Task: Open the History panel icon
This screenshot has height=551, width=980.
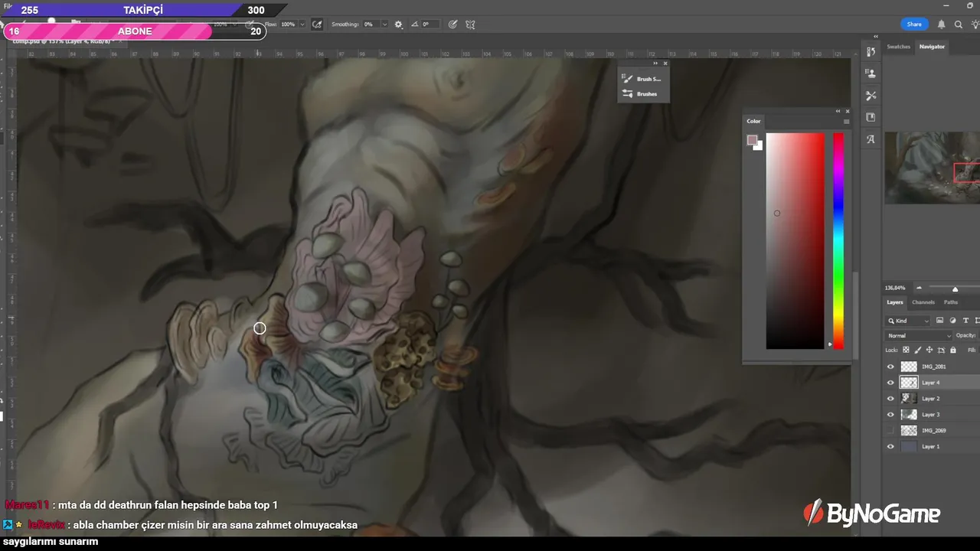Action: click(871, 52)
